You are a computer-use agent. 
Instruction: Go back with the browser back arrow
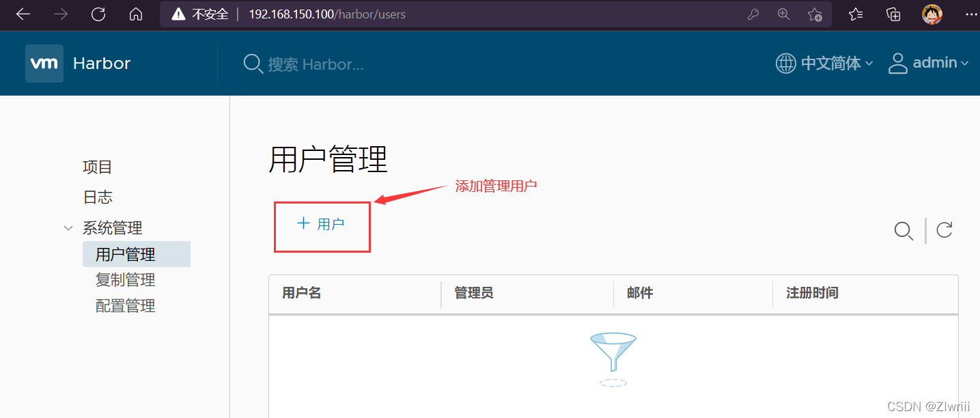(x=23, y=14)
